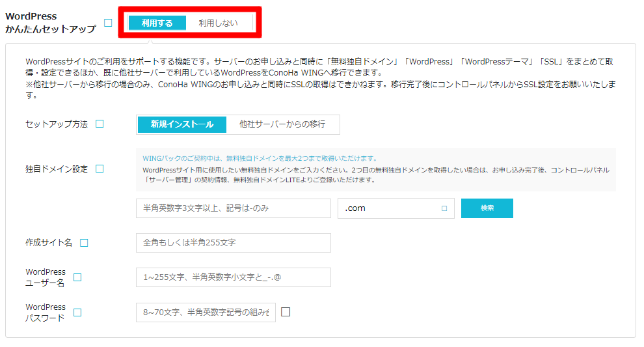Toggle show password checkbox beside password field
Image resolution: width=644 pixels, height=347 pixels.
[x=286, y=312]
